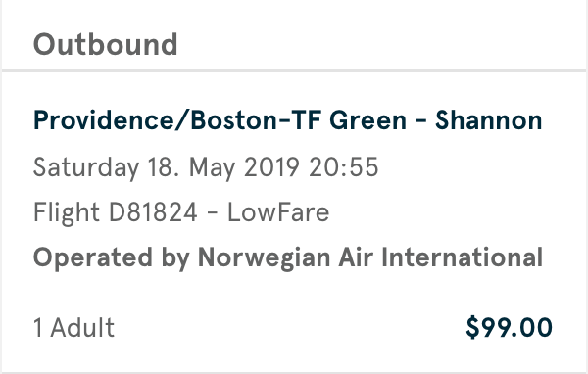
Task: Select the 18. May departure date
Action: point(192,167)
